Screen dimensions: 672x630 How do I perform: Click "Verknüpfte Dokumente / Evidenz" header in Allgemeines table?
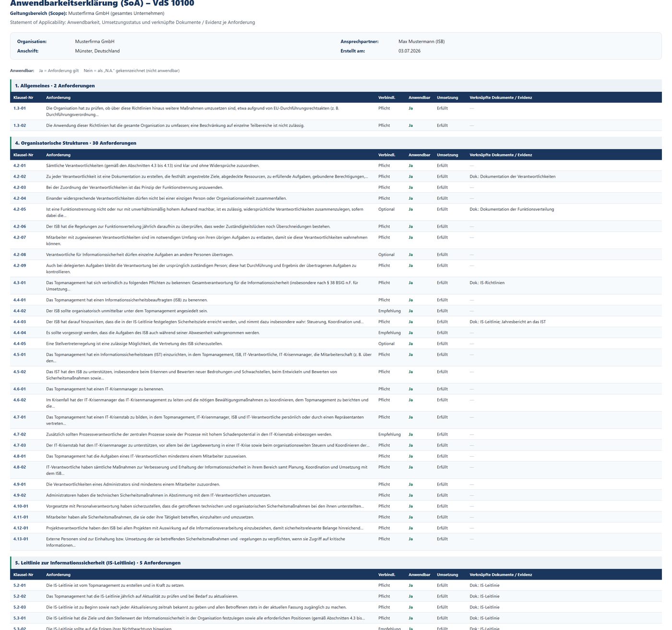click(501, 97)
